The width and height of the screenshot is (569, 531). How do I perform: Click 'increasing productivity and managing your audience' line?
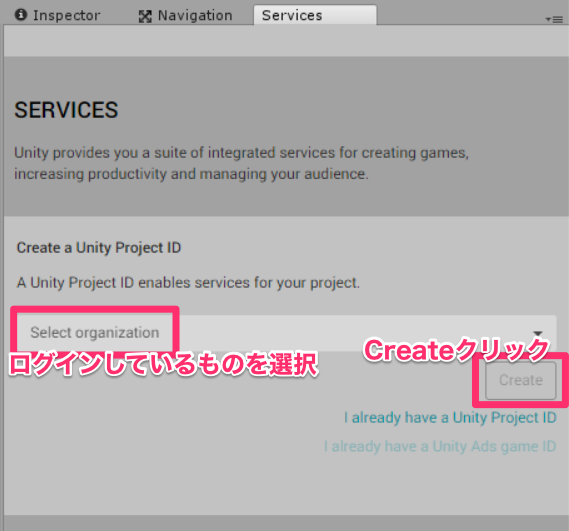coord(191,174)
